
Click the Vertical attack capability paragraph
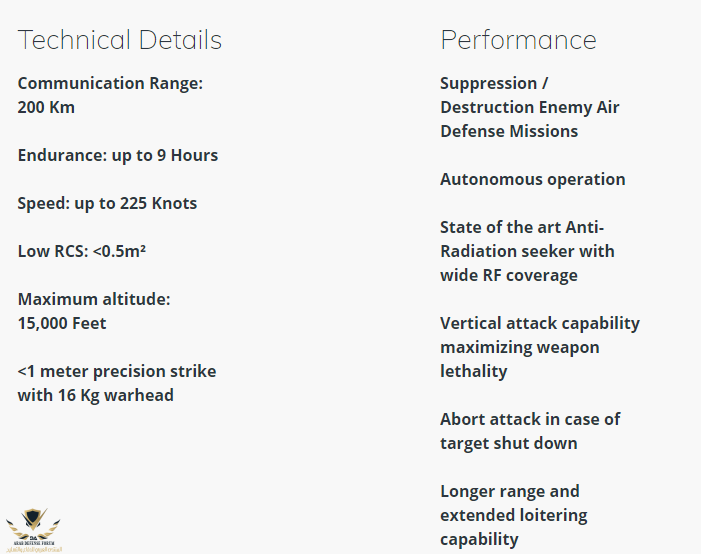click(x=539, y=347)
